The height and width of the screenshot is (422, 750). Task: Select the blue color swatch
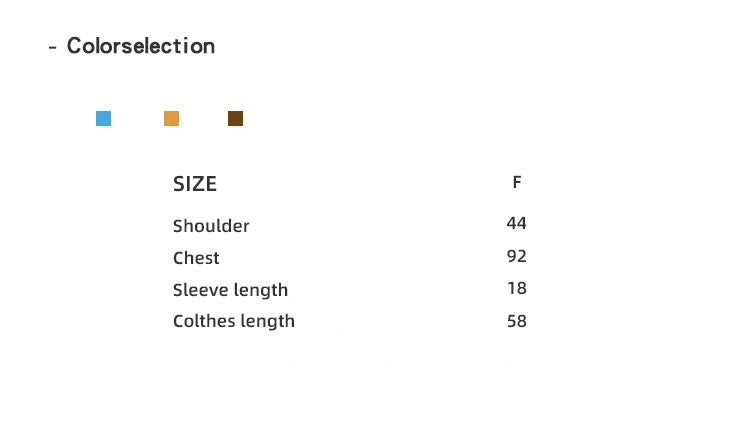[x=103, y=119]
